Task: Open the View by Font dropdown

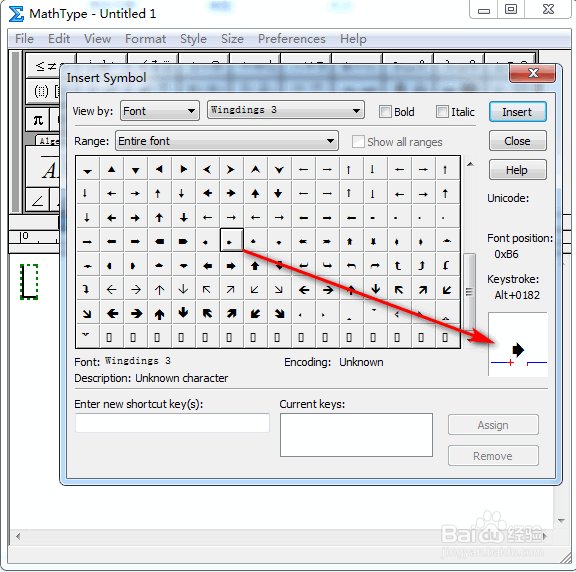Action: pyautogui.click(x=160, y=111)
